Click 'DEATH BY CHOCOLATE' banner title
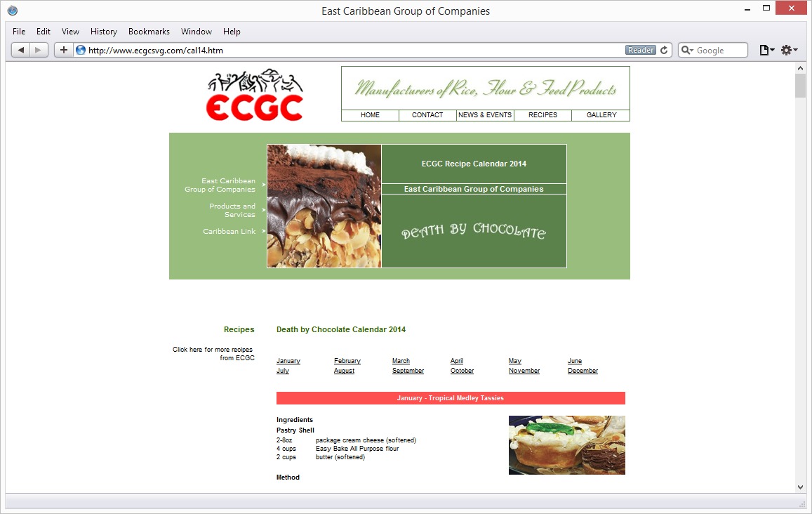This screenshot has width=812, height=514. point(473,231)
